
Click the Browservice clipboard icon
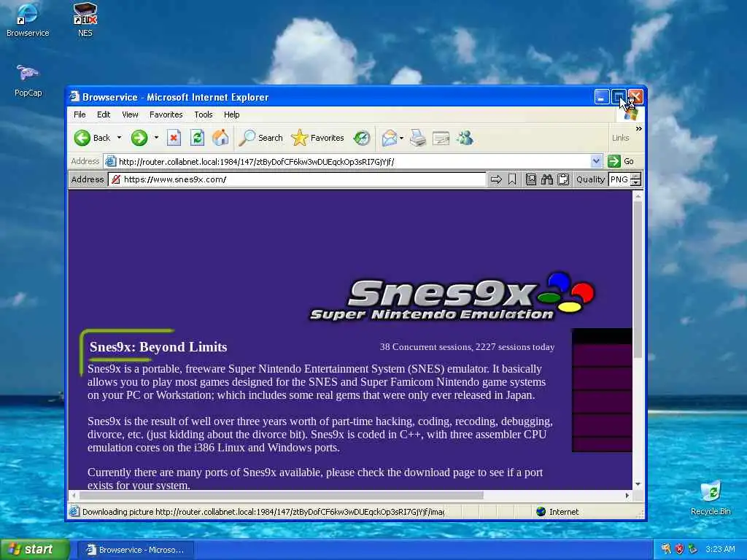tap(563, 179)
